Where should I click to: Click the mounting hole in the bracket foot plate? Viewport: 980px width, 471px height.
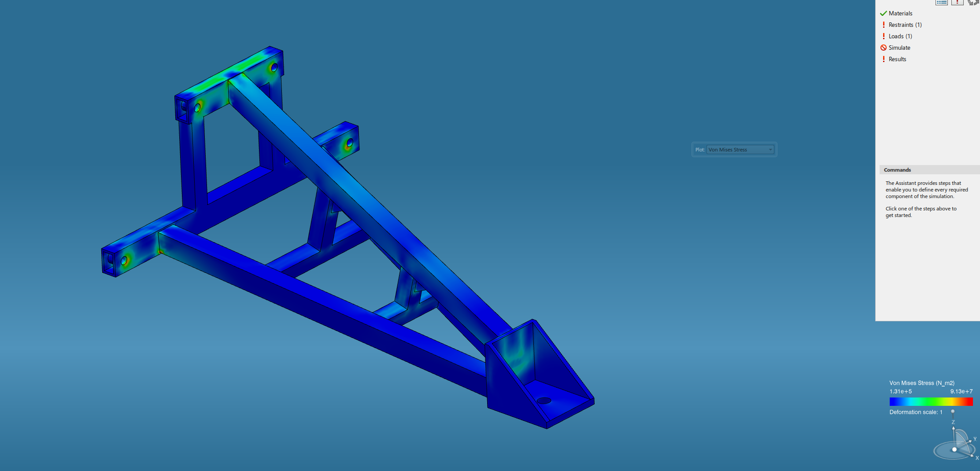click(x=544, y=401)
